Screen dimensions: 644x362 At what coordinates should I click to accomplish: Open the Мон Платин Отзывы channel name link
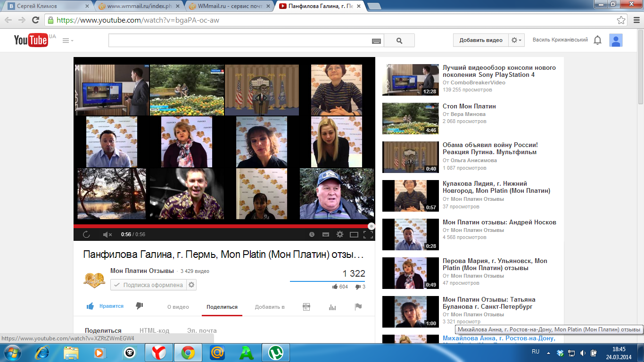(142, 271)
